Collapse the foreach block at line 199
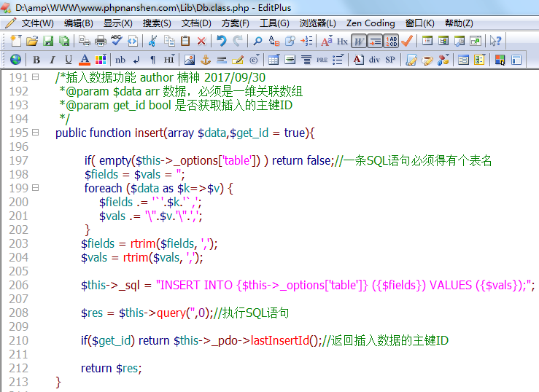539x392 pixels. click(36, 188)
